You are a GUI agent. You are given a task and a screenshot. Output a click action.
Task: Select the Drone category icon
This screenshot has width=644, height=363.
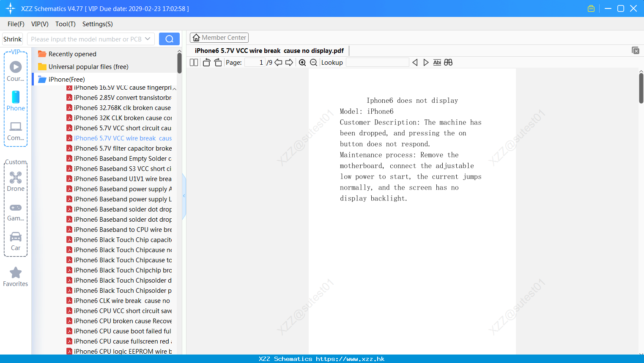[16, 181]
